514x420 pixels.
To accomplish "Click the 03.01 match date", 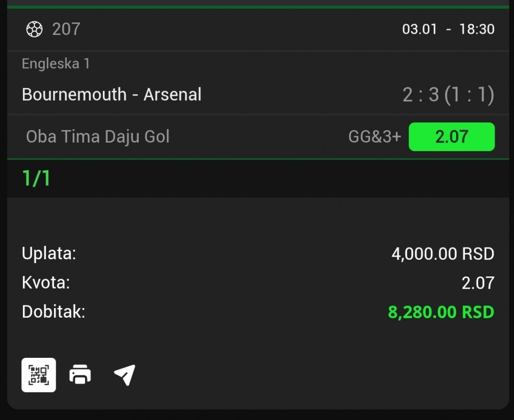I will (420, 29).
